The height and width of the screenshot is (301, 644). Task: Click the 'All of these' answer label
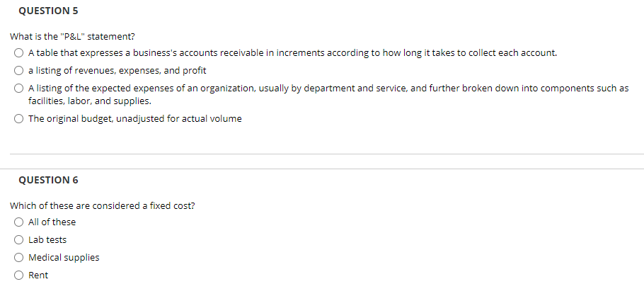(52, 222)
